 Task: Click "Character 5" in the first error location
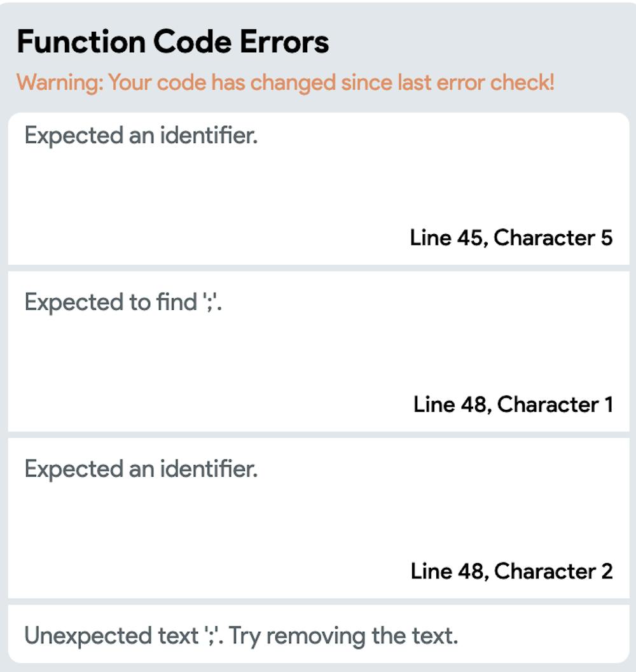tap(553, 237)
